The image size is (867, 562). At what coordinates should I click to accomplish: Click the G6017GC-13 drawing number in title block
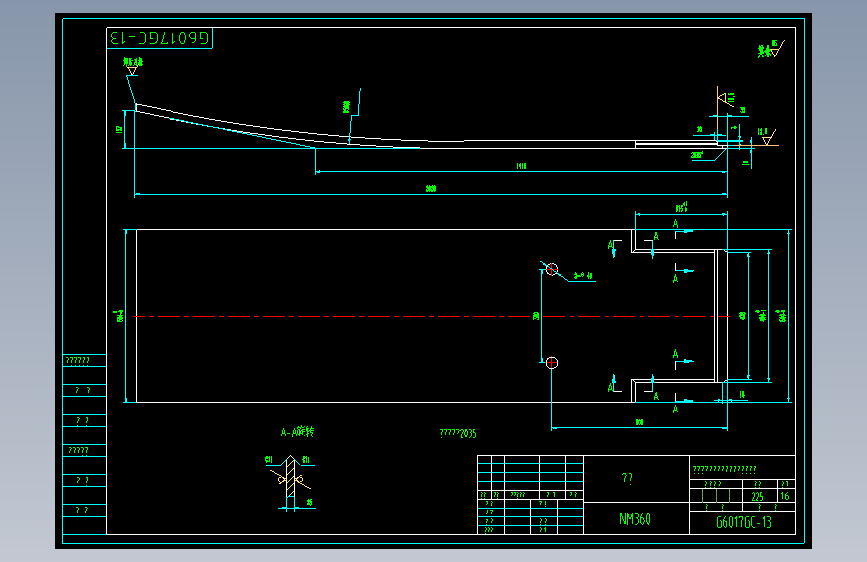pyautogui.click(x=743, y=522)
